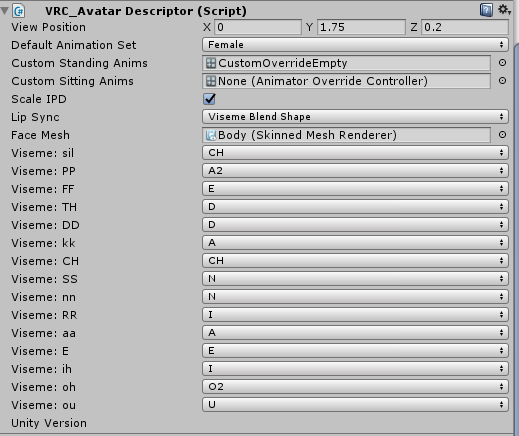
Task: Open the Viseme: aa dropdown
Action: (x=355, y=333)
